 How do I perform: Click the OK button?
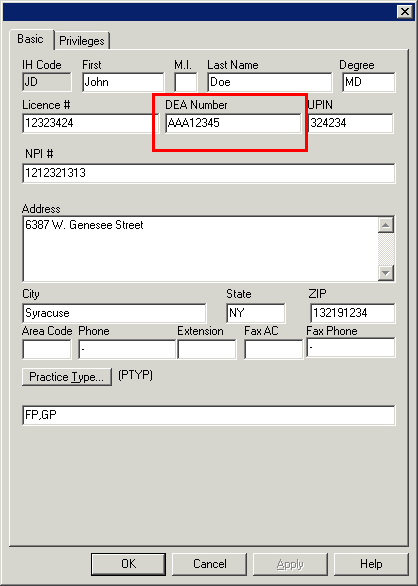tap(128, 564)
